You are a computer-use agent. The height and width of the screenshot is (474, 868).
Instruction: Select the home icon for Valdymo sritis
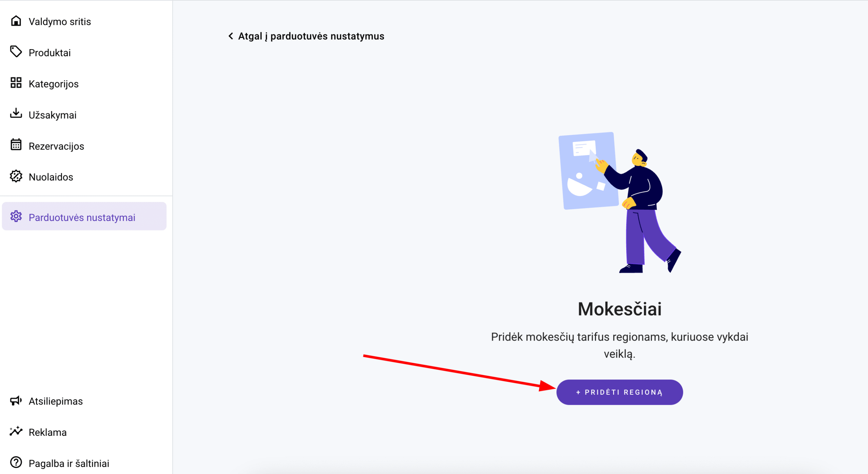16,21
